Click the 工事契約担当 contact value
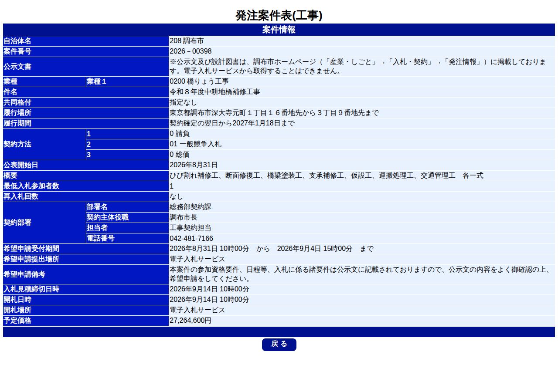Screen dimensions: 558x392 [x=190, y=228]
